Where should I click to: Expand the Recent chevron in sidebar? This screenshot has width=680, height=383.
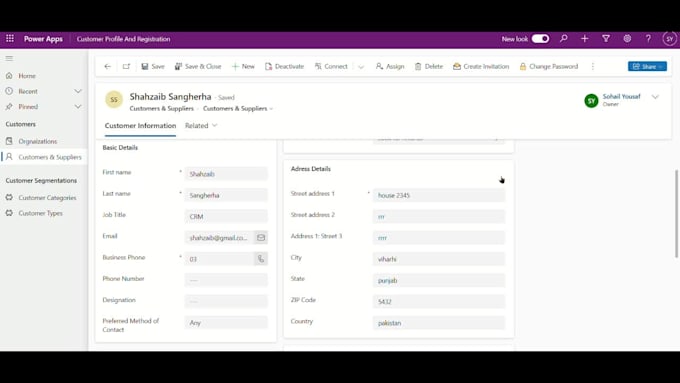pyautogui.click(x=78, y=91)
